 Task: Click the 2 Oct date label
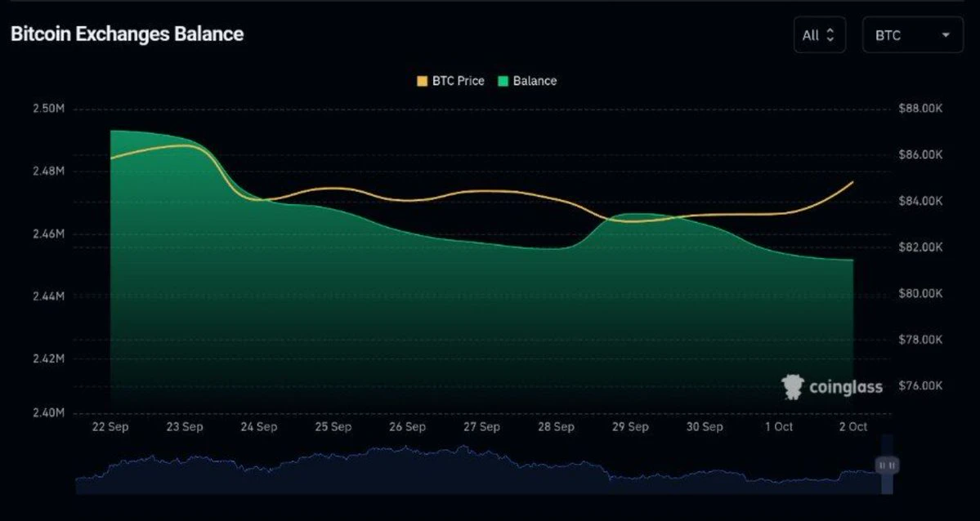coord(853,426)
